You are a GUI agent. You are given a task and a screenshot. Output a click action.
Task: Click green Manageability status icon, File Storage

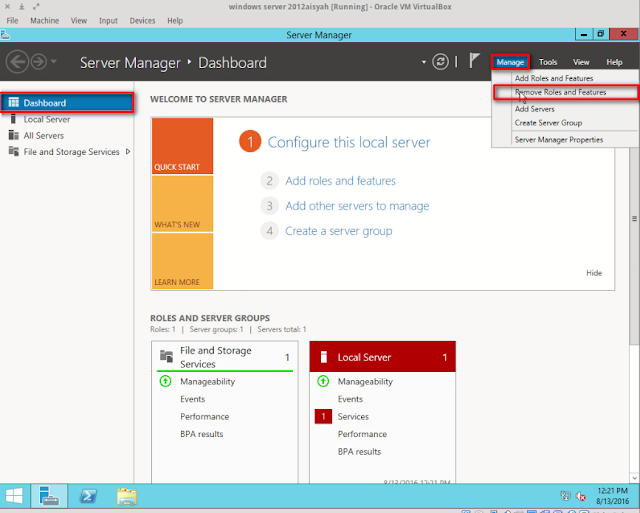click(x=165, y=382)
